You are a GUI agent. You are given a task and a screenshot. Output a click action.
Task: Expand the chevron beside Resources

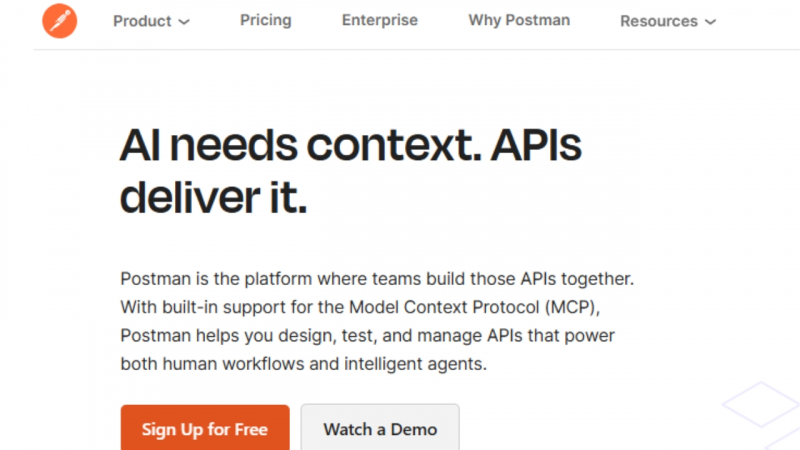(710, 22)
